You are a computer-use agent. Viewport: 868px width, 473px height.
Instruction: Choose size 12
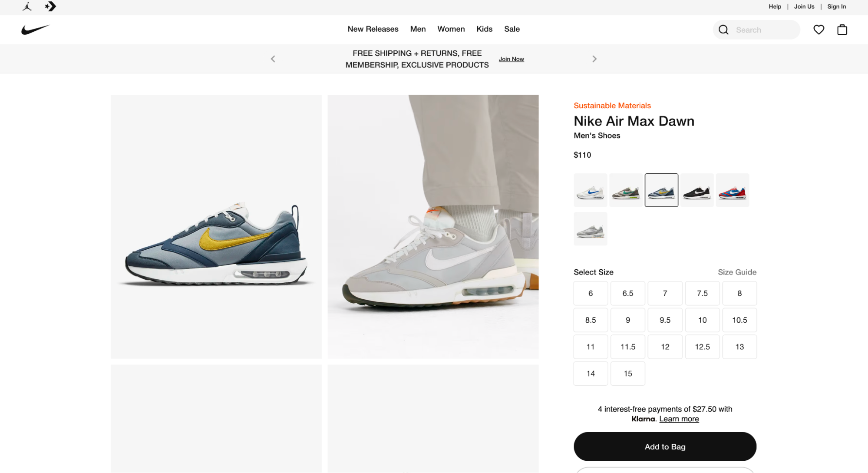(x=665, y=347)
